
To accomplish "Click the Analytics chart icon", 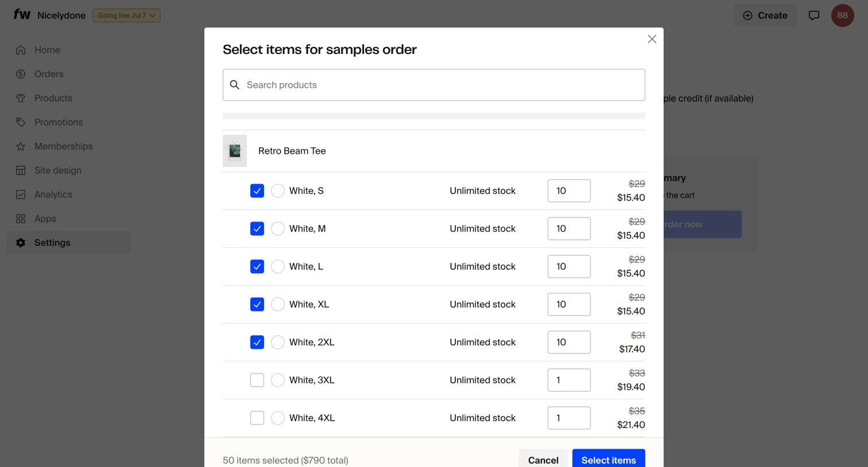I will [x=21, y=194].
